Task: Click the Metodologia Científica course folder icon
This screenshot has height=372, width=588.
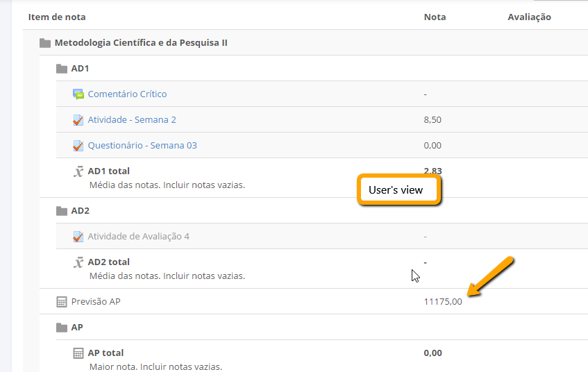Action: click(x=45, y=43)
